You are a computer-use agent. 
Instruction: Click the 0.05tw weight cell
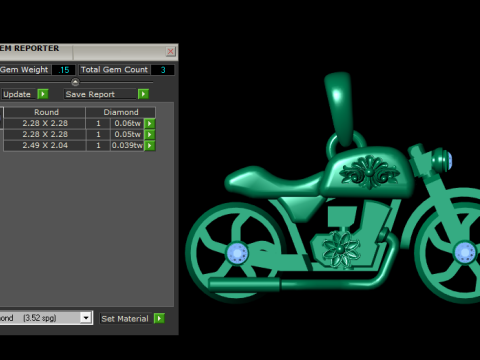(127, 134)
